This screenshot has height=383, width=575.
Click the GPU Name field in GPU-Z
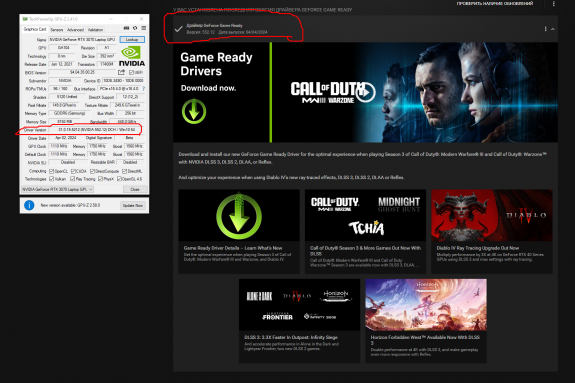[83, 39]
